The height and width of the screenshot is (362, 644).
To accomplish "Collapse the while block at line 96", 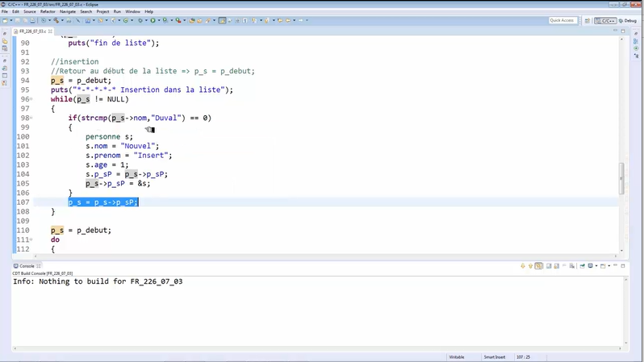I will point(31,99).
